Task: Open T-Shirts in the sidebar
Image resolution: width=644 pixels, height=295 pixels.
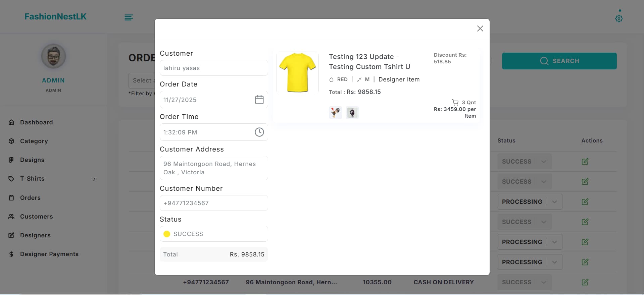Action: point(32,179)
